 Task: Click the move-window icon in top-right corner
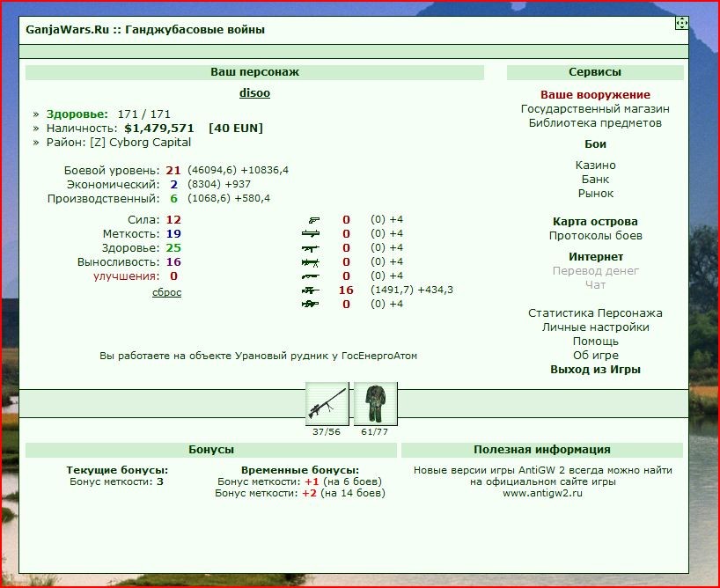pyautogui.click(x=681, y=23)
